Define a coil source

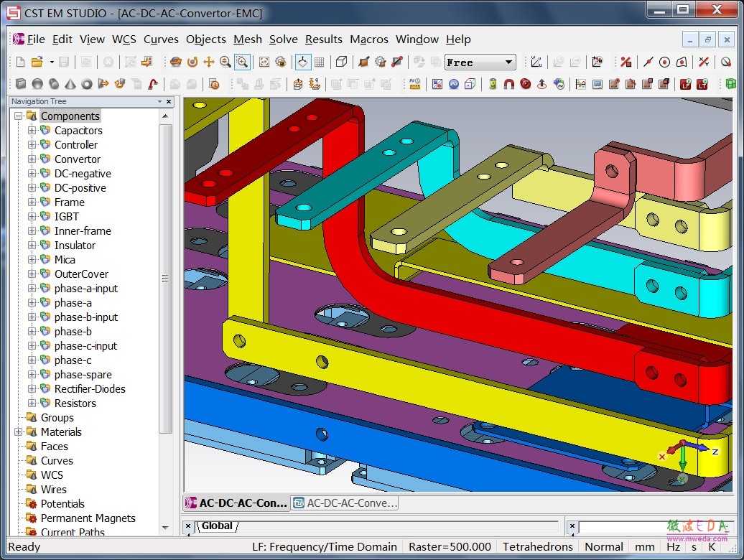tap(526, 84)
